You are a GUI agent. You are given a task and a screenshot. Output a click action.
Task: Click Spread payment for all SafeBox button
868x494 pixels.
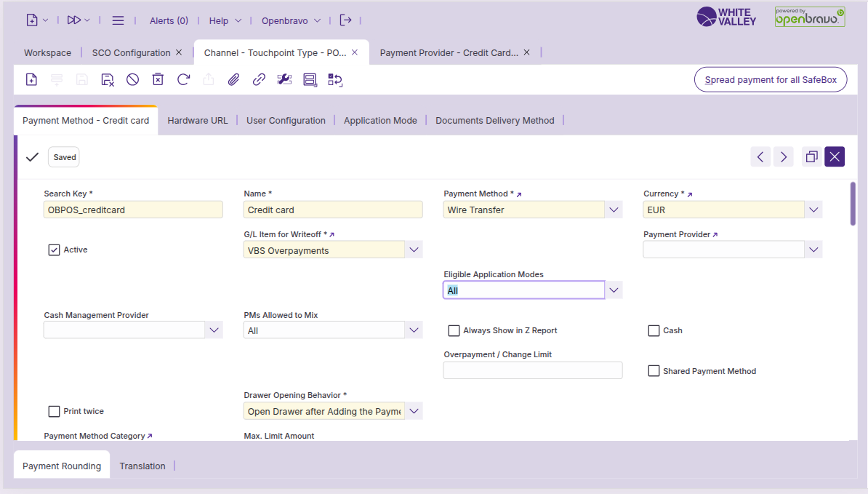click(771, 80)
